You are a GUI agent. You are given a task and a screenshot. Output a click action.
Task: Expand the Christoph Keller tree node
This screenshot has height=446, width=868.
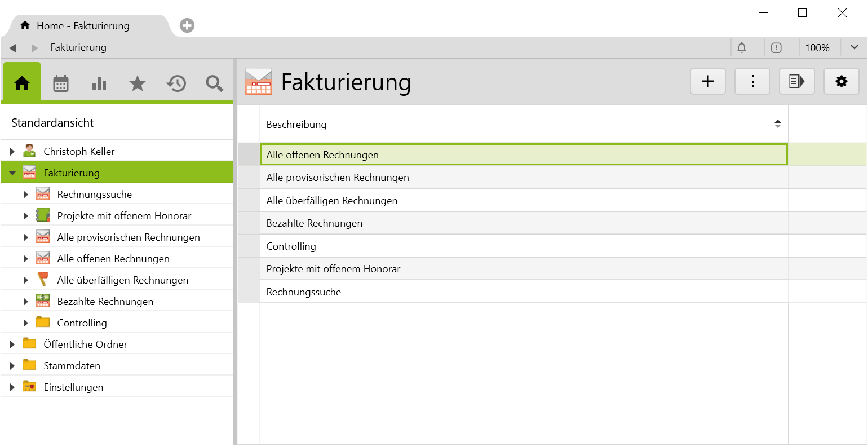coord(12,152)
